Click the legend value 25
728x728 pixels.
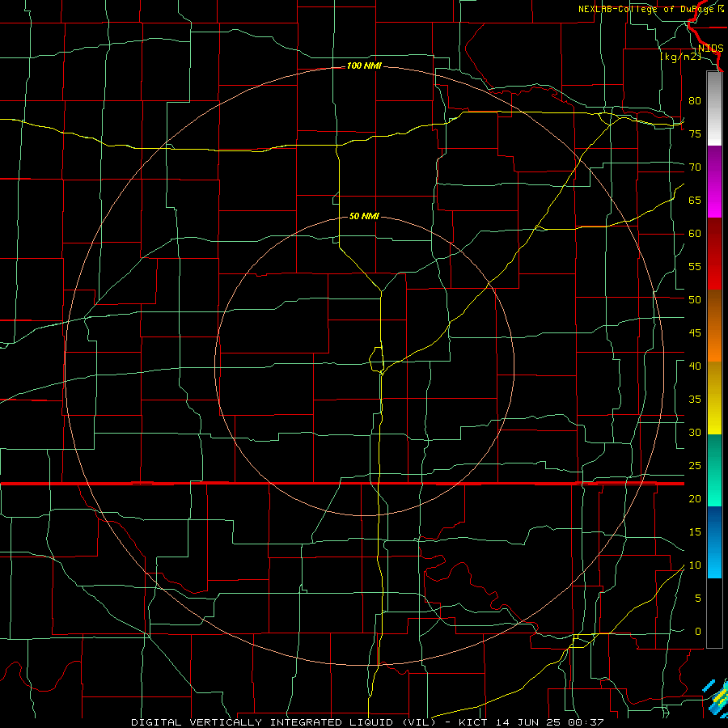pyautogui.click(x=695, y=466)
